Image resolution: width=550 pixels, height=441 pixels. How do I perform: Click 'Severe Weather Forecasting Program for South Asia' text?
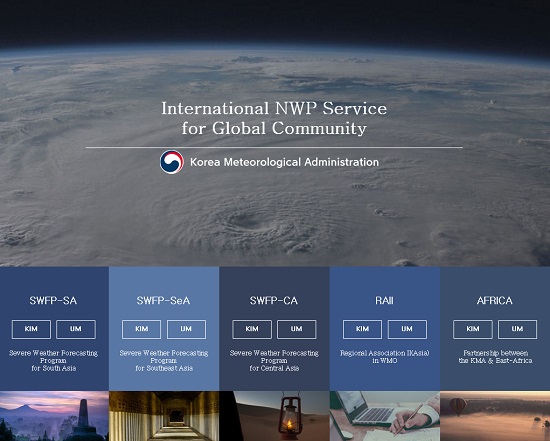(53, 361)
